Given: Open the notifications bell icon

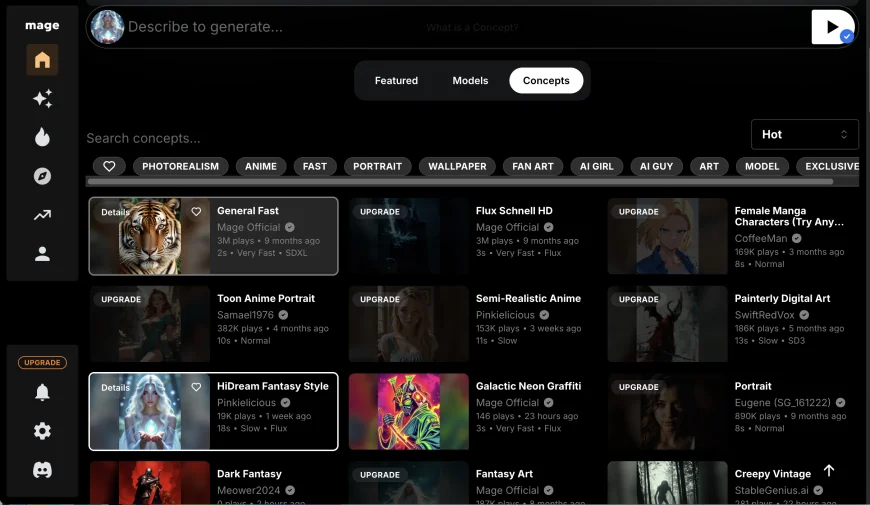Looking at the screenshot, I should tap(42, 392).
